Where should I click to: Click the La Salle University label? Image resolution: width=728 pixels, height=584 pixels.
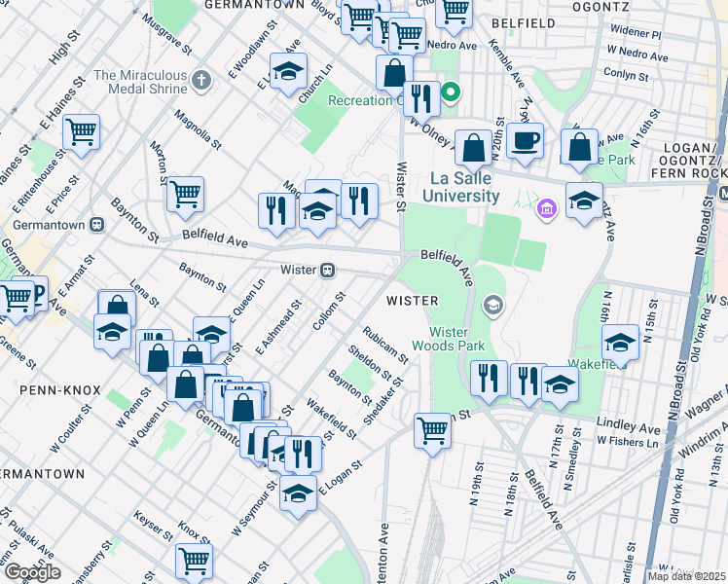click(x=461, y=187)
